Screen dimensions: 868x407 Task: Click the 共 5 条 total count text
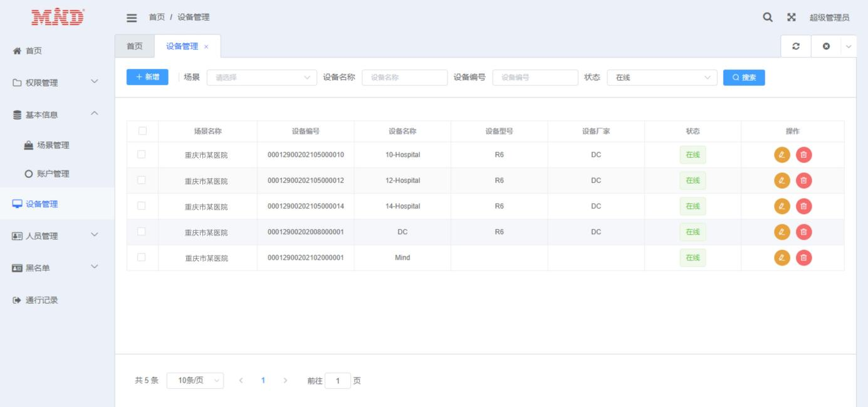tap(147, 380)
